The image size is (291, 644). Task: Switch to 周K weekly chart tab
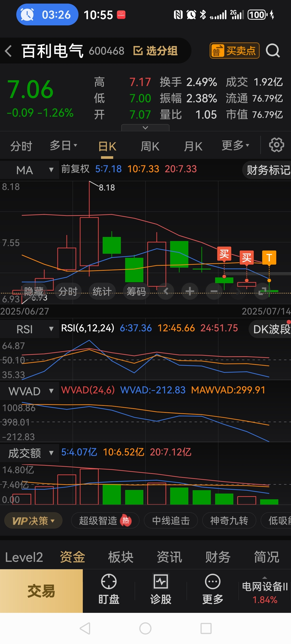click(150, 146)
